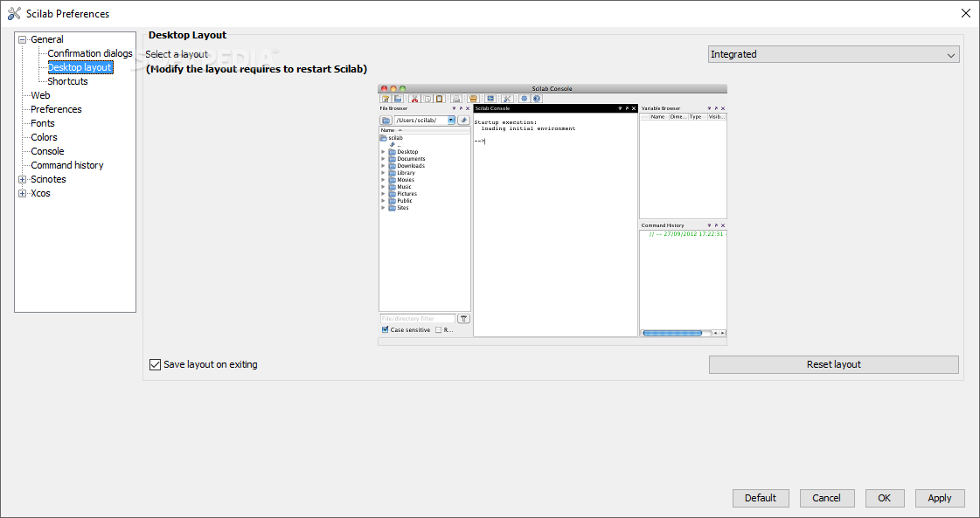Image resolution: width=980 pixels, height=518 pixels.
Task: Select Console in the tree
Action: coord(47,151)
